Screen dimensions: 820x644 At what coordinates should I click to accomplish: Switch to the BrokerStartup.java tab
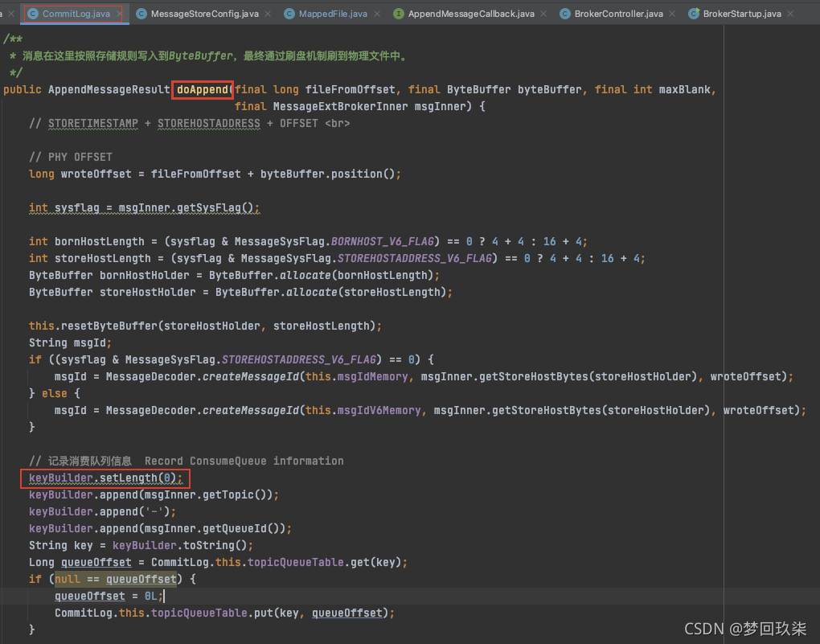(741, 14)
